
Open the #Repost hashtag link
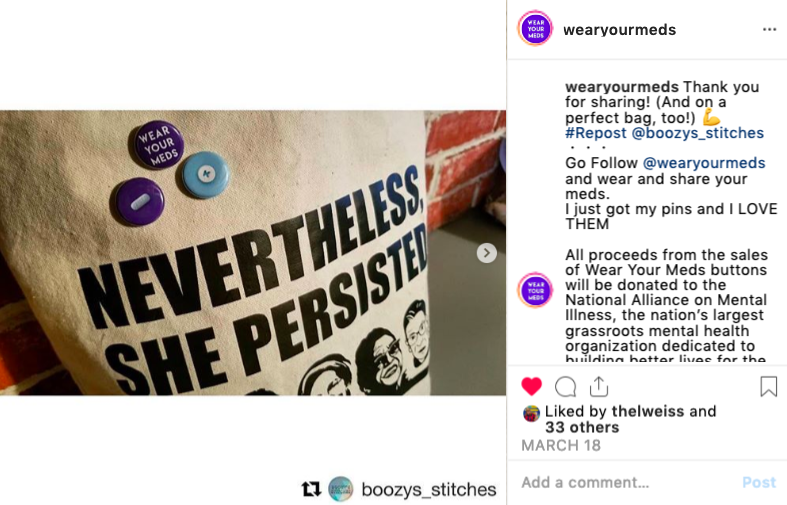(x=596, y=133)
